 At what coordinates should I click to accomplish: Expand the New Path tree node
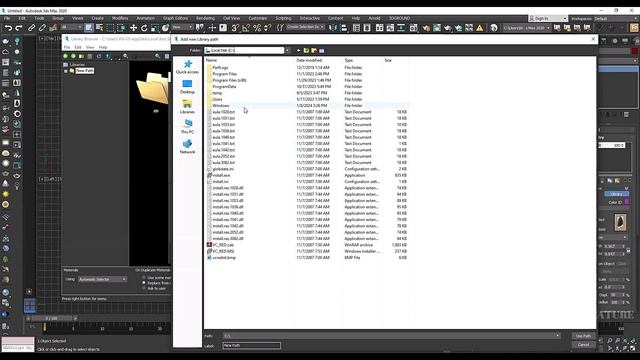click(66, 71)
